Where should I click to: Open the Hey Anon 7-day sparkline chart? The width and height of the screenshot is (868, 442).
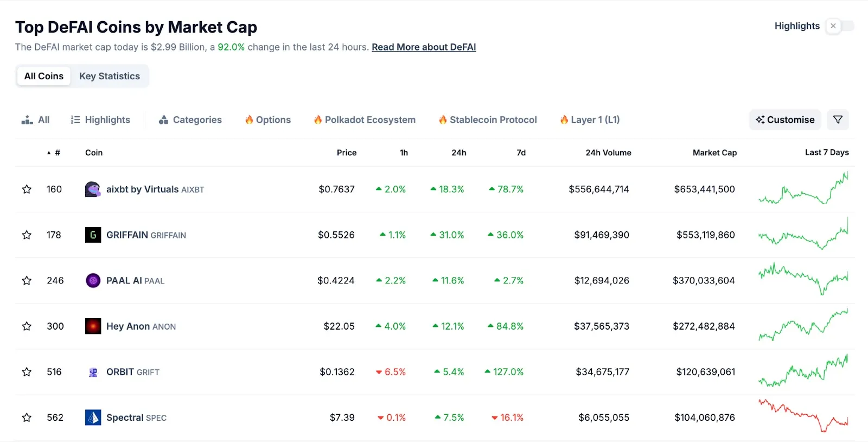point(803,326)
